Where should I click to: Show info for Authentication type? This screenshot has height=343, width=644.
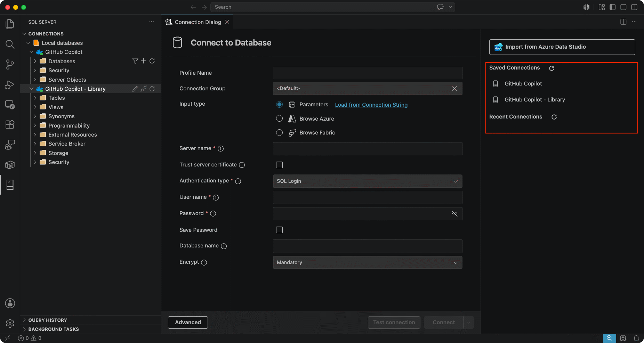click(x=238, y=181)
